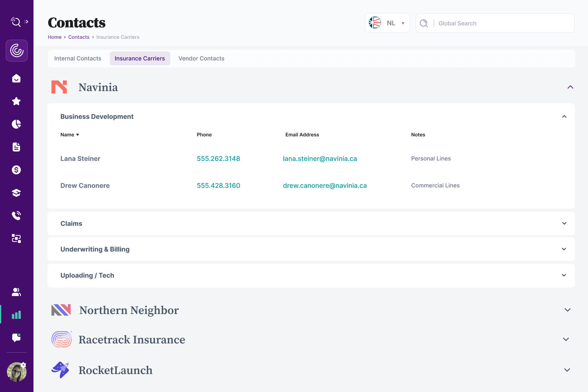Click the bar chart icon in the sidebar
Screen dimensions: 588x392
pyautogui.click(x=16, y=315)
